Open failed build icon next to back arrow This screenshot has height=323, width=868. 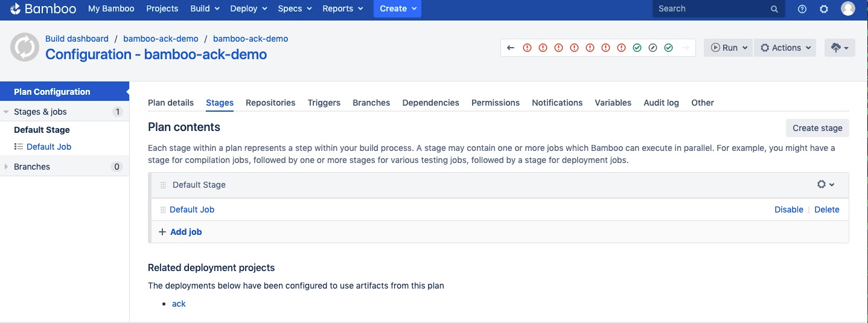527,48
